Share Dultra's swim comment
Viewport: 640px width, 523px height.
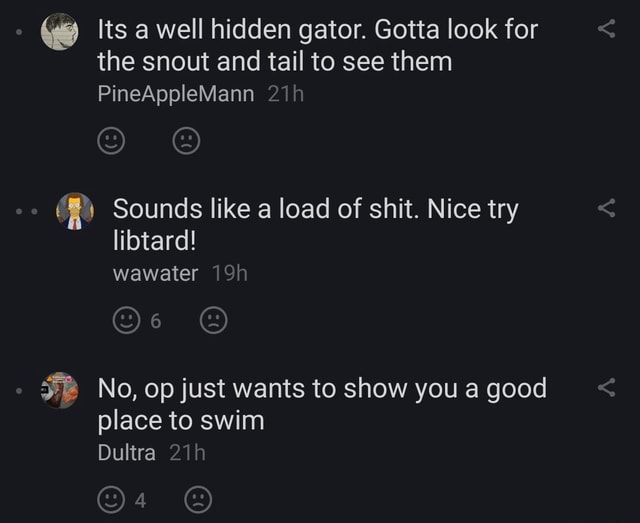pyautogui.click(x=605, y=388)
